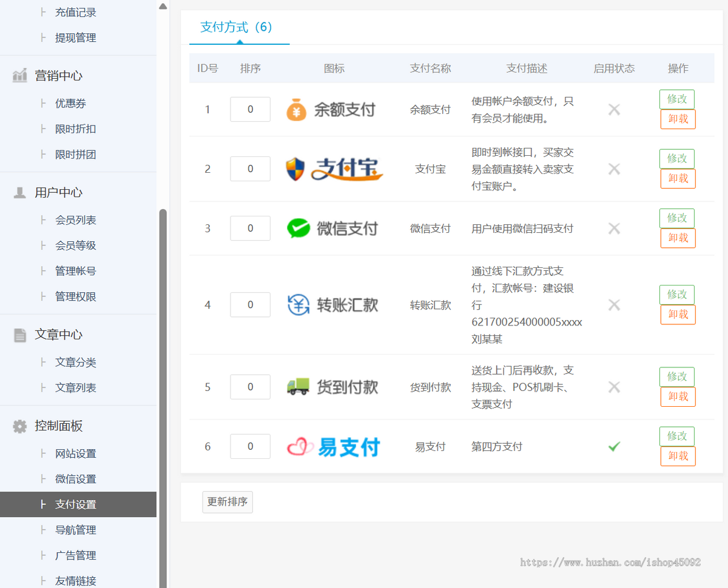Open 广告管理 in the sidebar

(76, 555)
